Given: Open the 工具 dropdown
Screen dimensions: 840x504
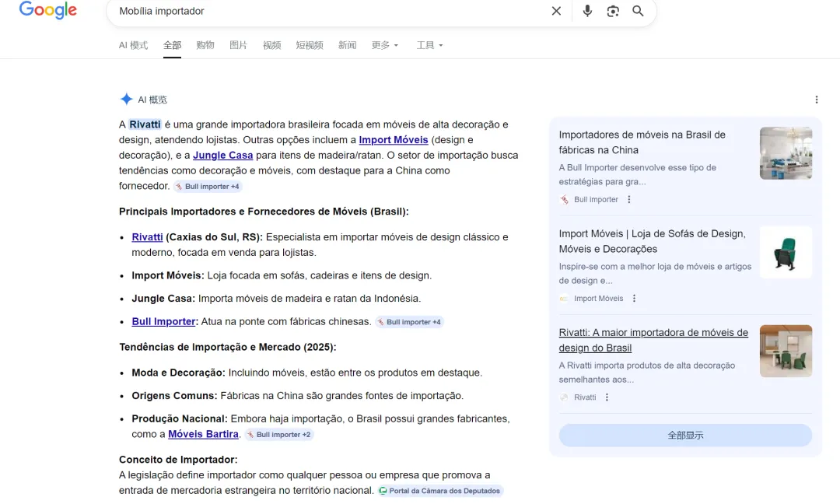Looking at the screenshot, I should (x=429, y=45).
